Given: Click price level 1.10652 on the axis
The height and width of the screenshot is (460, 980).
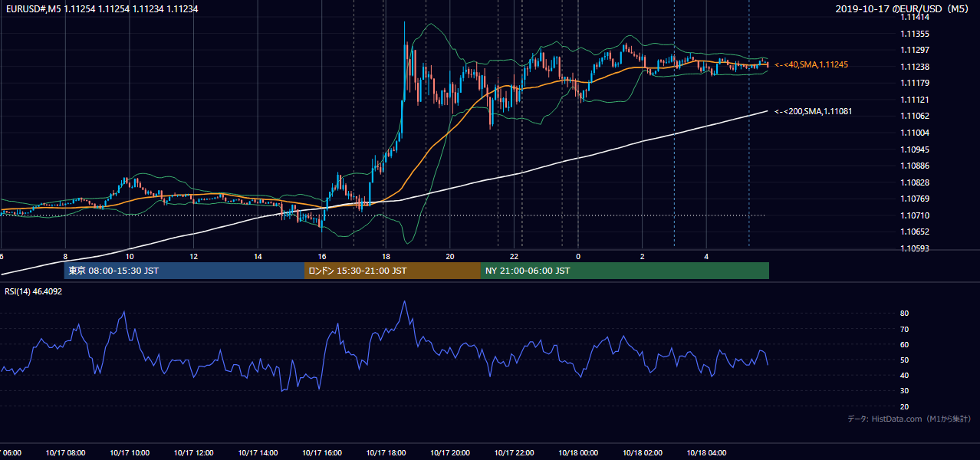Looking at the screenshot, I should tap(916, 232).
